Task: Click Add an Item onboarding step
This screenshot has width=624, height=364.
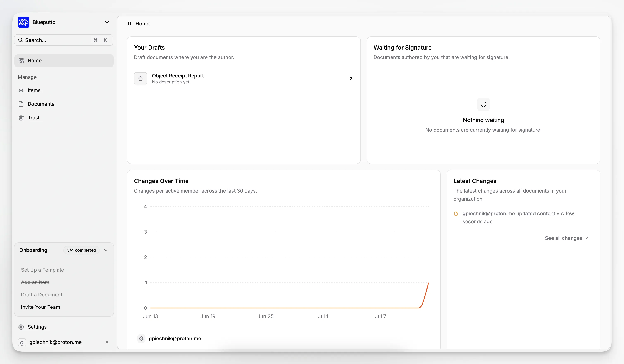Action: pyautogui.click(x=35, y=282)
